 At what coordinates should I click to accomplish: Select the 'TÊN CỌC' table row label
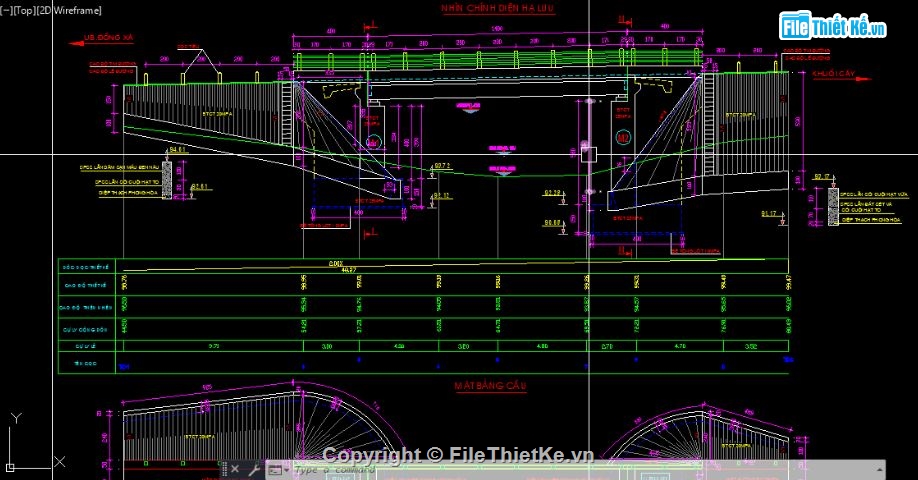click(85, 364)
